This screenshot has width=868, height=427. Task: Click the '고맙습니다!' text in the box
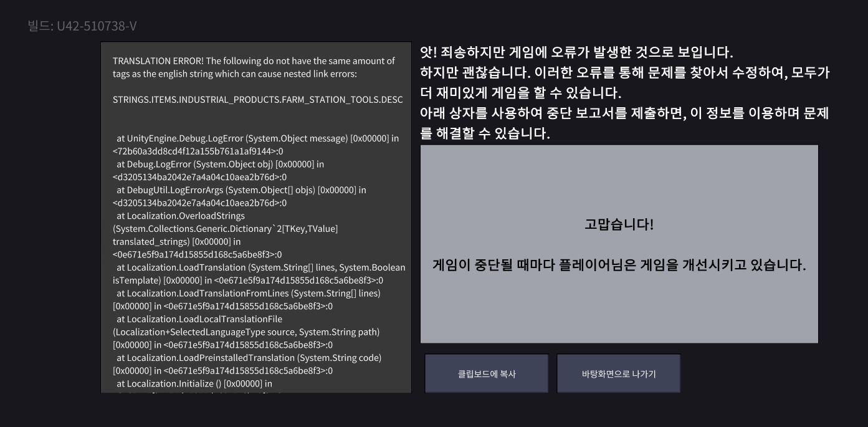tap(619, 225)
